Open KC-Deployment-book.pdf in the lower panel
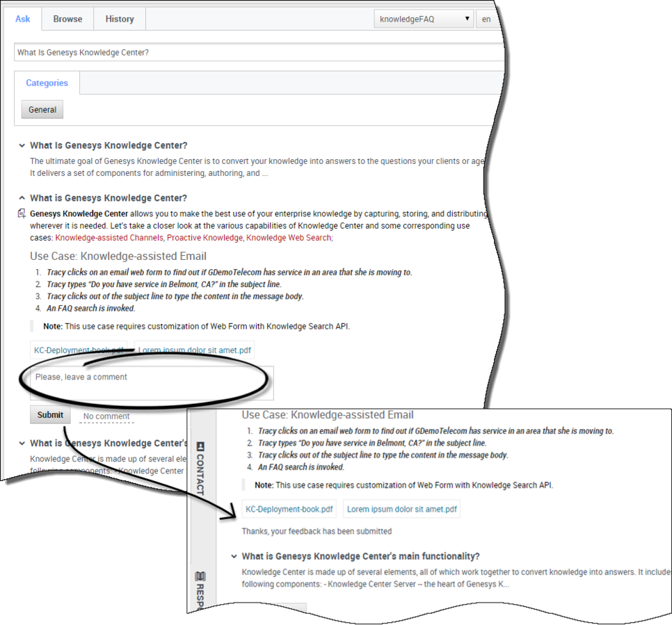The image size is (672, 625). pyautogui.click(x=289, y=509)
